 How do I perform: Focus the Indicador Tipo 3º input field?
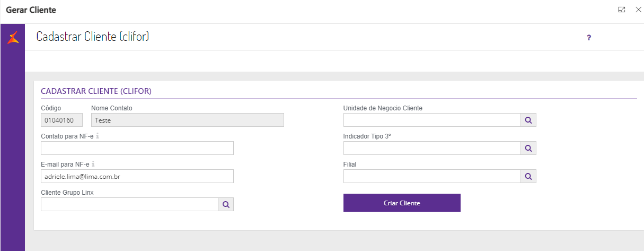(x=432, y=148)
